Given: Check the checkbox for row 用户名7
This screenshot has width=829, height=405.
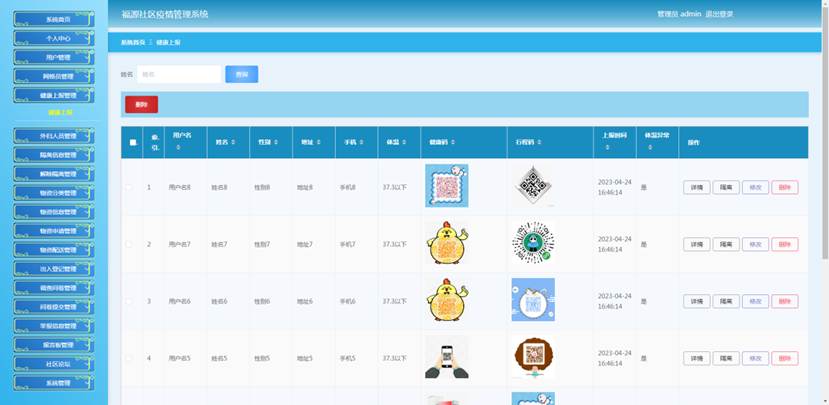Looking at the screenshot, I should click(x=128, y=244).
